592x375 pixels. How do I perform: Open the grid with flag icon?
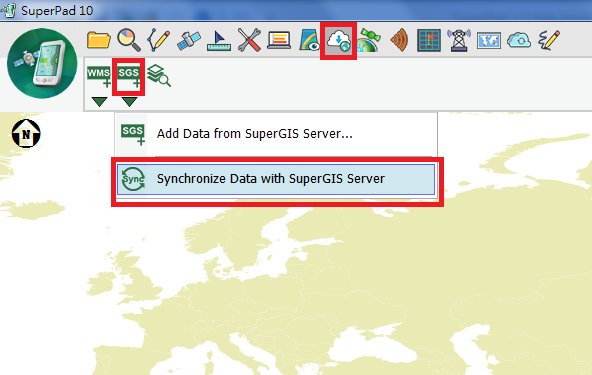pos(429,40)
